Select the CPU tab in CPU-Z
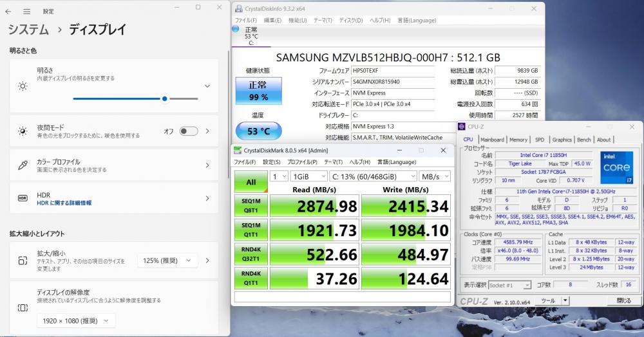 [x=468, y=140]
